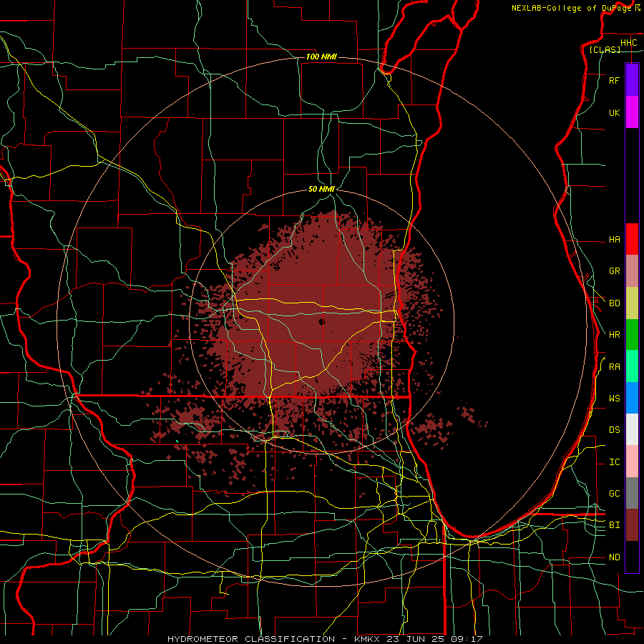Screen dimensions: 644x644
Task: Click the black radar site dot at the echo center
Action: (321, 321)
